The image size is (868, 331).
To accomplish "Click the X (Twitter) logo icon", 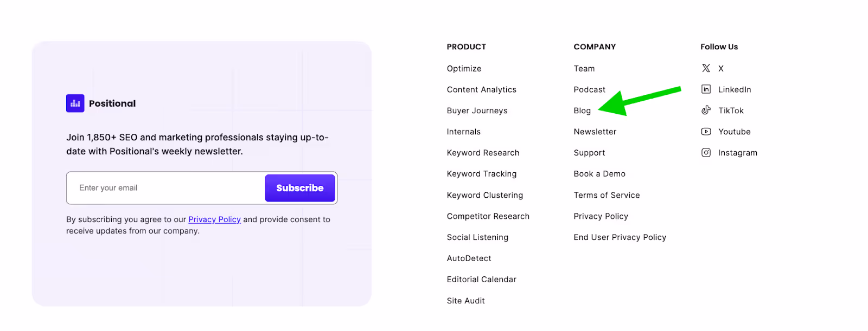I will 706,68.
